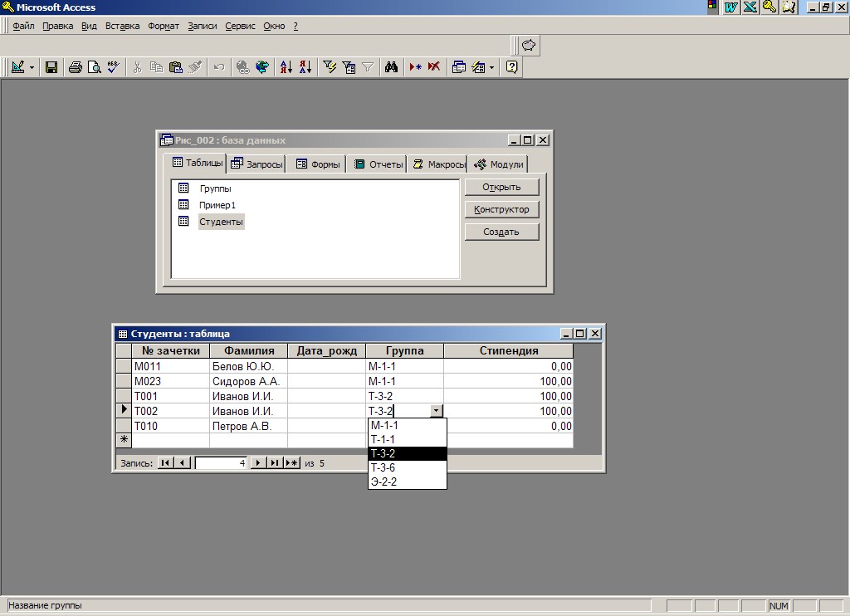Open the Окно menu

[274, 26]
